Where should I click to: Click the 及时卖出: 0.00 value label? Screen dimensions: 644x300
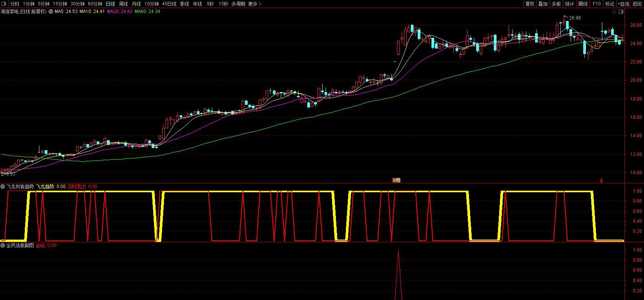point(83,186)
